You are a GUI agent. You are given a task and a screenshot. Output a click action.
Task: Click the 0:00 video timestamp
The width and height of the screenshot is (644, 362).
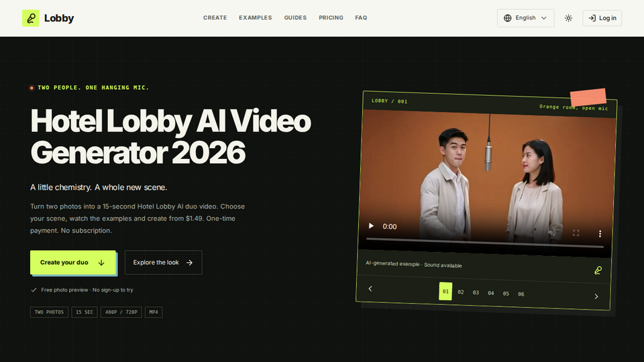pyautogui.click(x=390, y=227)
